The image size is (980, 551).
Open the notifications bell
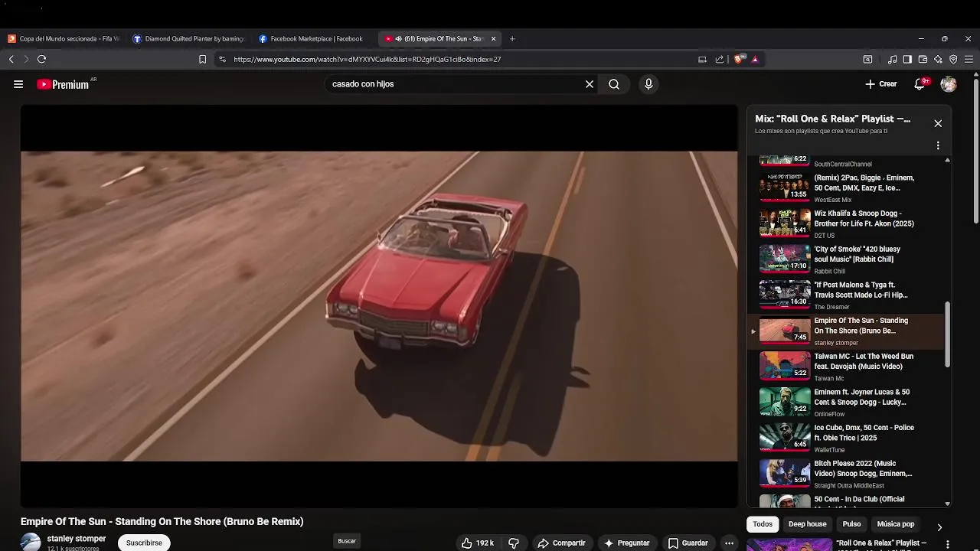920,84
